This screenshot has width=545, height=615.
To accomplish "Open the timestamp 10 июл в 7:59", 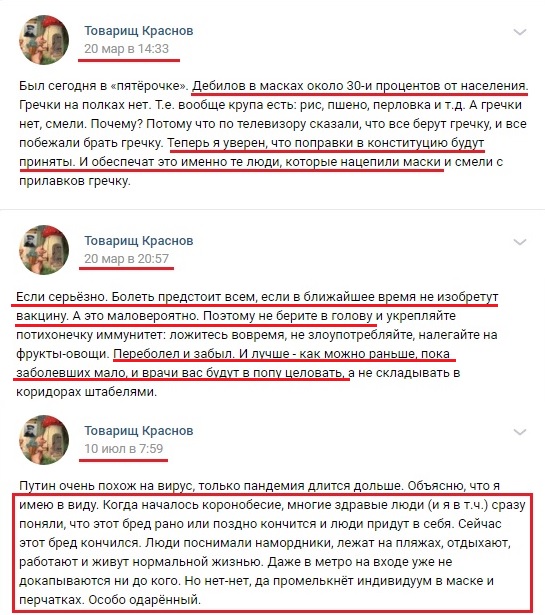I will 124,449.
